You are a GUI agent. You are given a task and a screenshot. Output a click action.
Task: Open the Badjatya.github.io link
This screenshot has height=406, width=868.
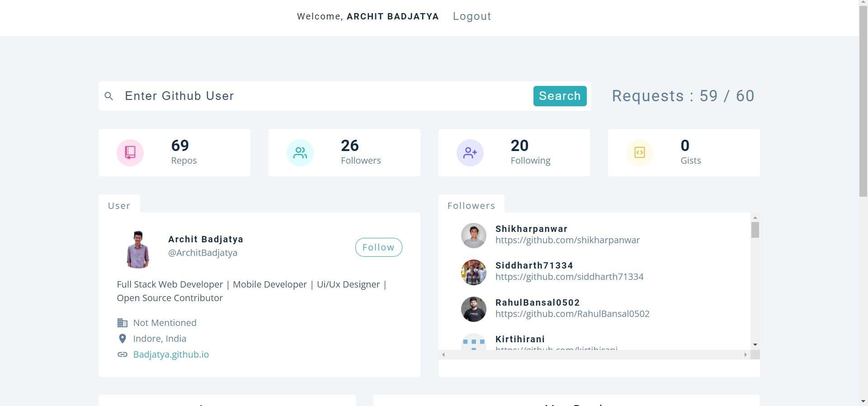(171, 354)
